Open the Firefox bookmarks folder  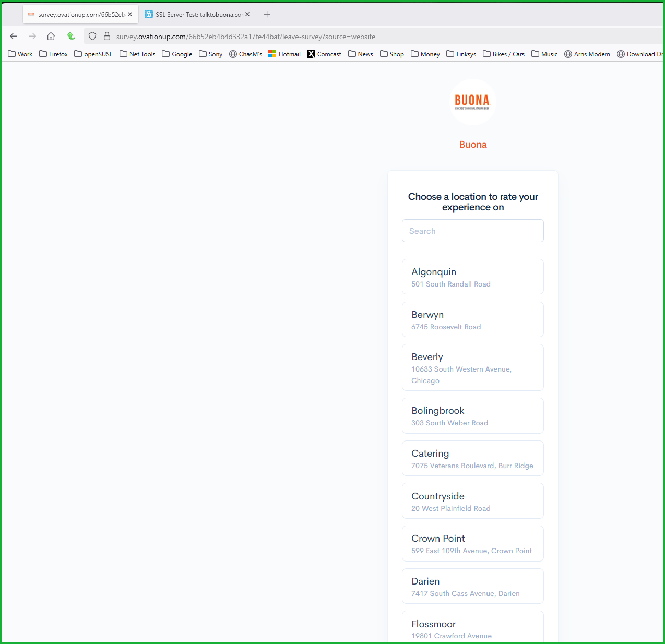click(x=53, y=54)
